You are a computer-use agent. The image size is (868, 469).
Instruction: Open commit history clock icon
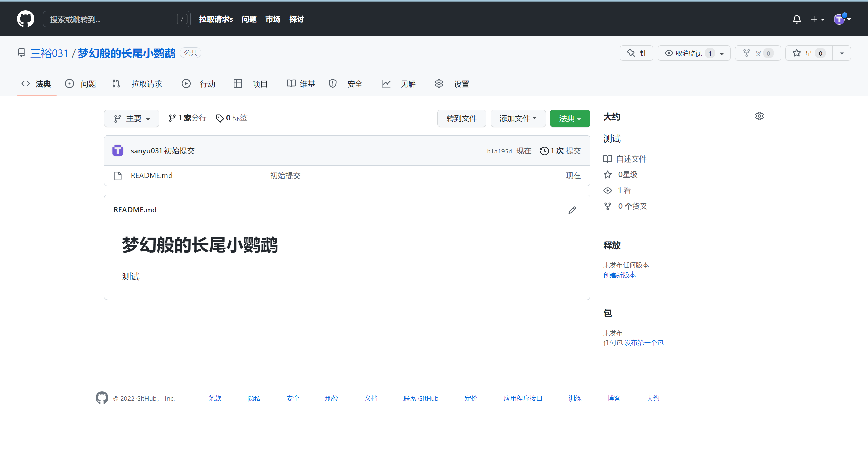pyautogui.click(x=544, y=151)
